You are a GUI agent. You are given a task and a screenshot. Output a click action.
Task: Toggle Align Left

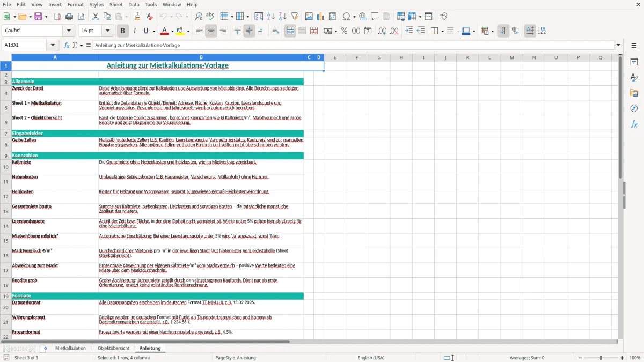(x=199, y=31)
